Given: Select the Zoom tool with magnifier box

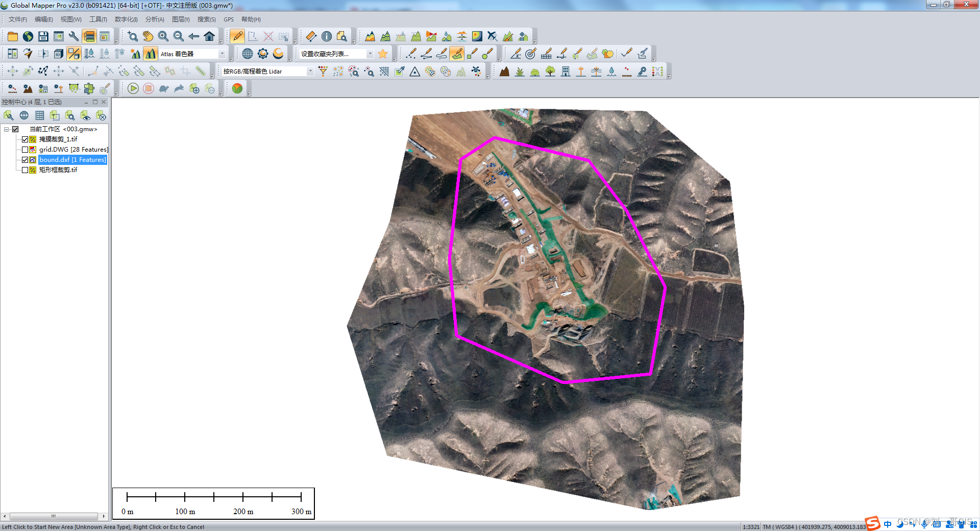Looking at the screenshot, I should pos(133,36).
